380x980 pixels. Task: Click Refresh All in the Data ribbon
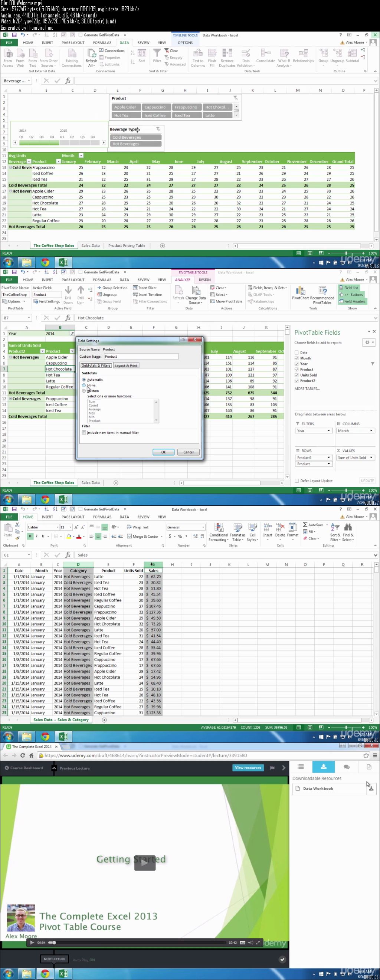pos(91,58)
